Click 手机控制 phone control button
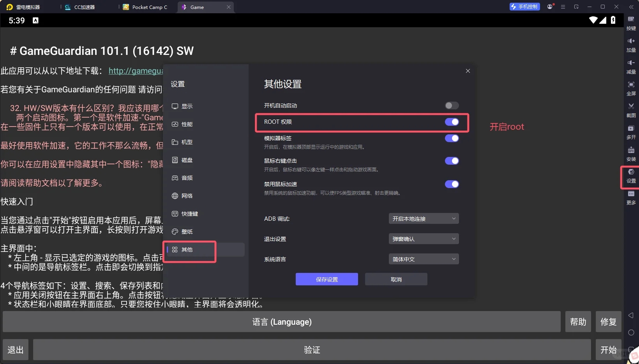This screenshot has width=639, height=364. coord(524,7)
